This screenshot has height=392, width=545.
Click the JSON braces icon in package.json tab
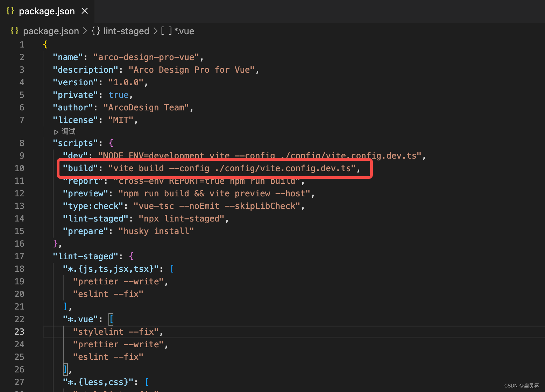pyautogui.click(x=10, y=11)
